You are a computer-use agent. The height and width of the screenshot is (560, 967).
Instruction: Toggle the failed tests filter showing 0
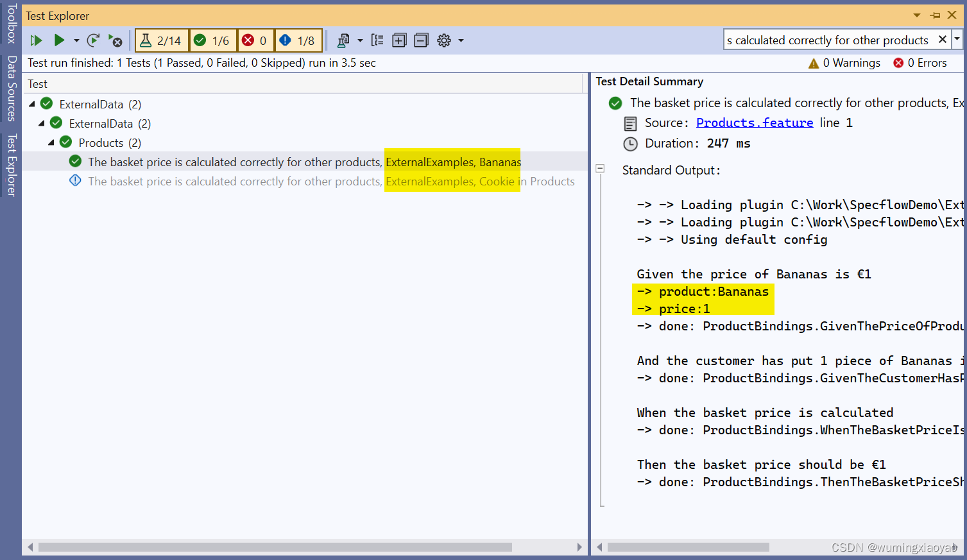click(x=255, y=40)
